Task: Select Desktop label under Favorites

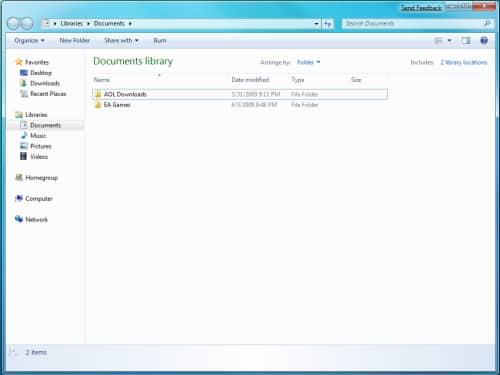Action: 41,73
